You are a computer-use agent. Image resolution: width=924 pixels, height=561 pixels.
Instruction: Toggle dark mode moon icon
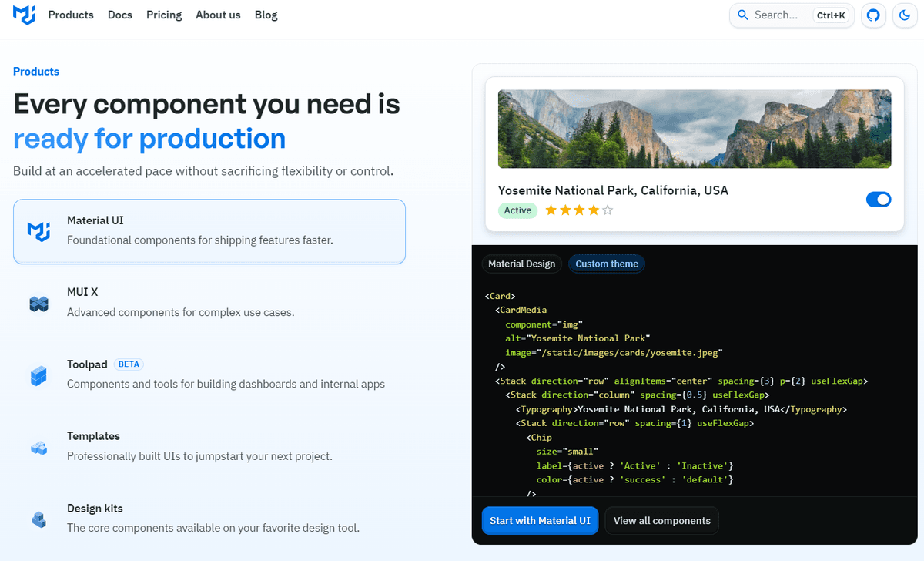(x=905, y=15)
